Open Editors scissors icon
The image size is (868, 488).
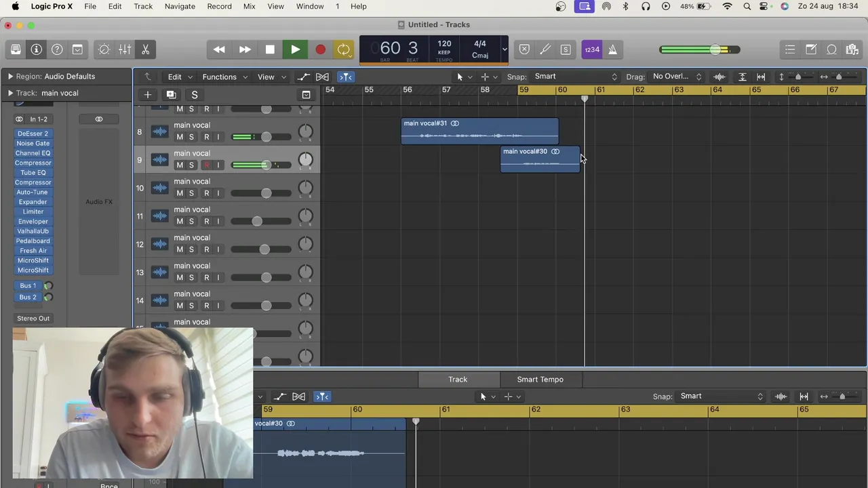(x=145, y=49)
